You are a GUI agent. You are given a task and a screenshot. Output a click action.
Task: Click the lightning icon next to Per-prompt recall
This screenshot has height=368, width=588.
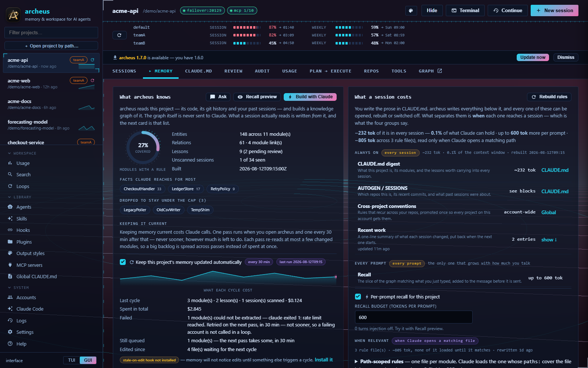(367, 297)
